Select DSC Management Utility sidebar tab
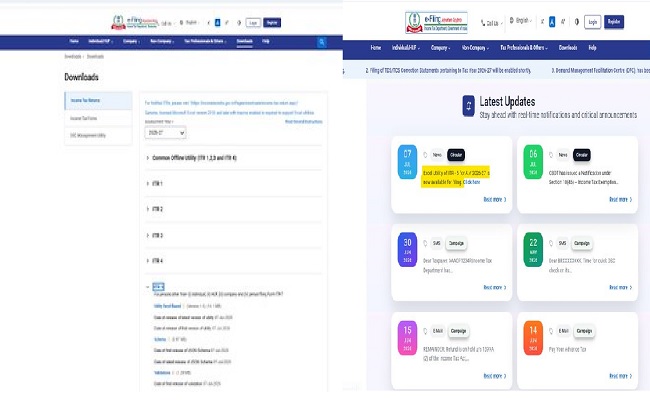 [98, 136]
